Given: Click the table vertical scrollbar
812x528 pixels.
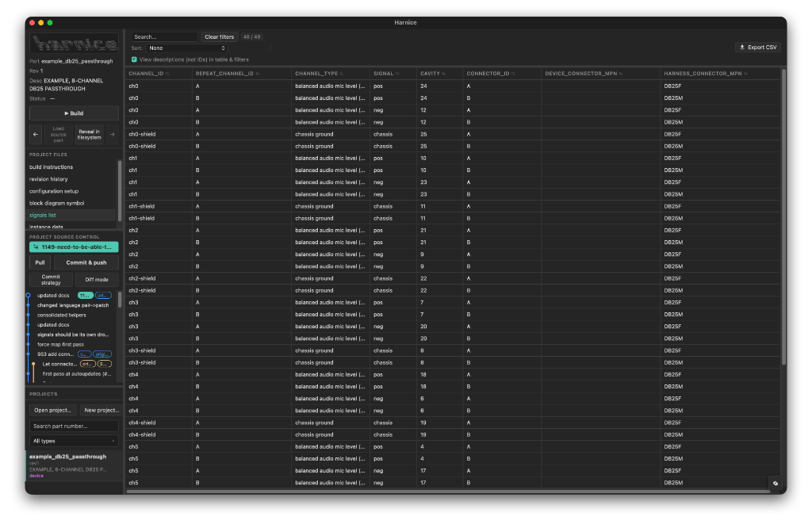Looking at the screenshot, I should point(783,217).
